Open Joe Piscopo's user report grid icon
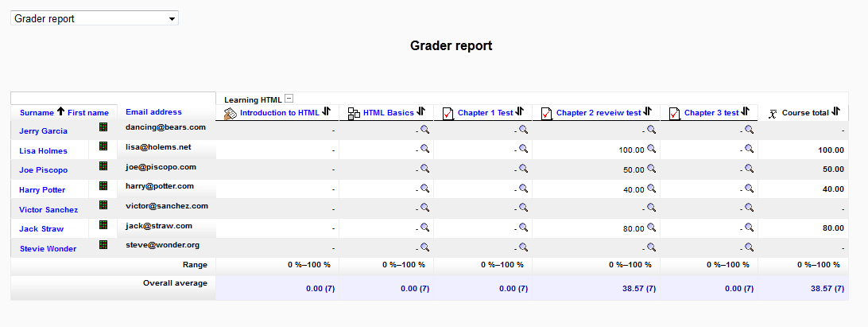Viewport: 868px width, 327px height. (103, 166)
